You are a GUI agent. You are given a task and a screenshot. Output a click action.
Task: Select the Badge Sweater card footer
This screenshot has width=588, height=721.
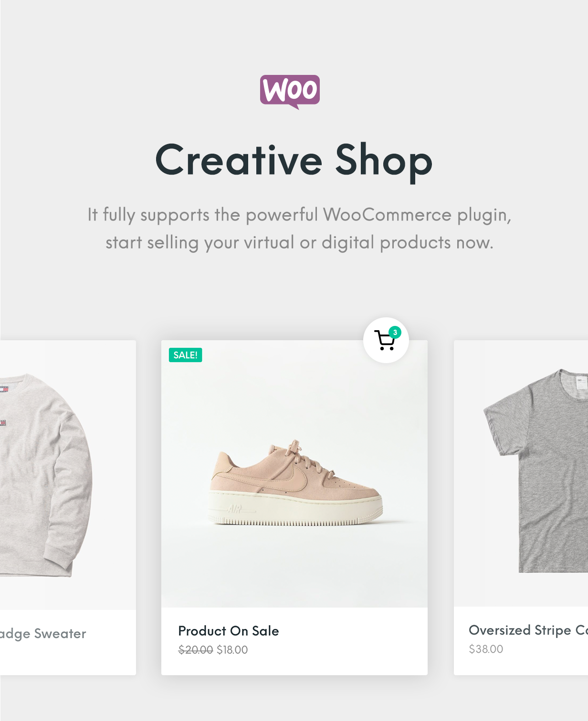click(68, 642)
